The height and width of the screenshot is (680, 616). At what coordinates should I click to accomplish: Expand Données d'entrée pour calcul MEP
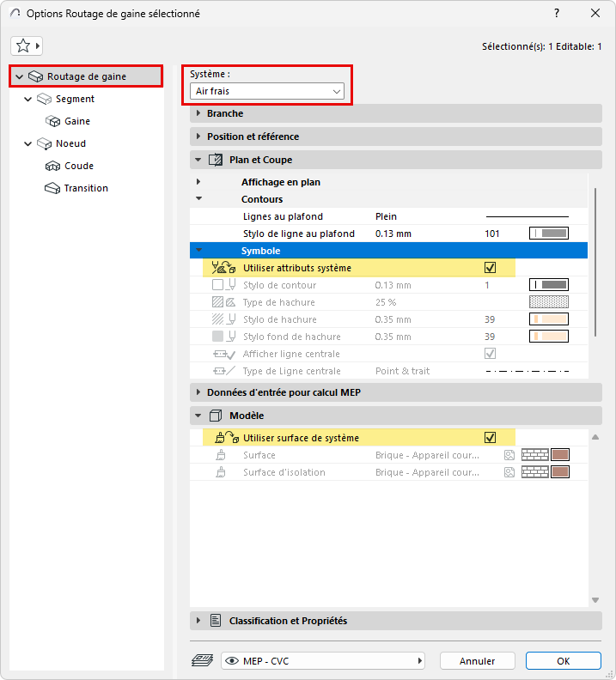pos(198,392)
